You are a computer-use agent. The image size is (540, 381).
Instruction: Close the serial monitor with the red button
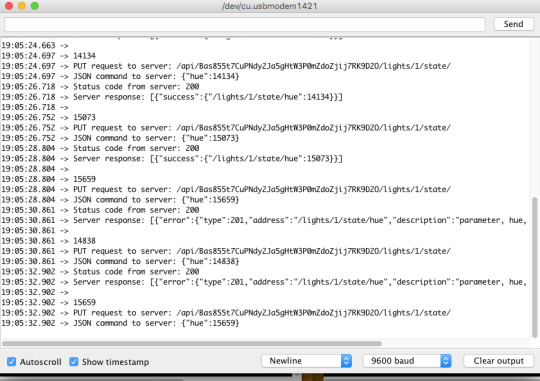(x=9, y=6)
